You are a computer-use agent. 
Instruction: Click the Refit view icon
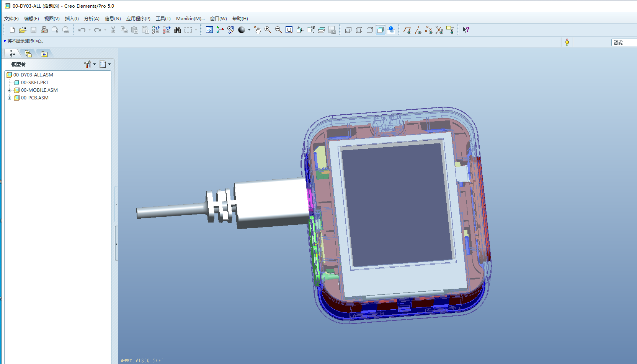click(x=289, y=30)
